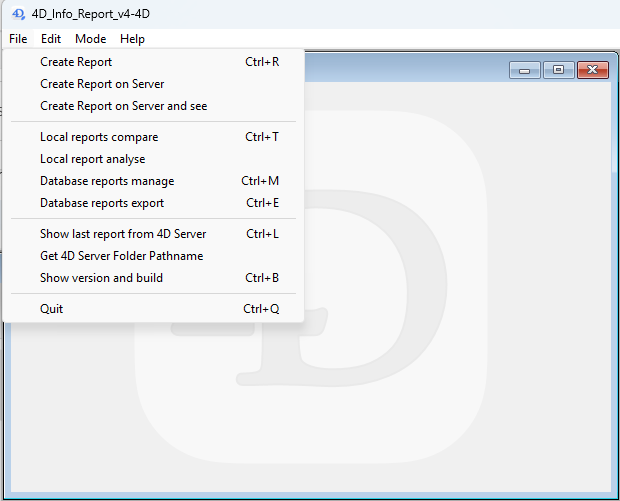Click Get 4D Server Folder Pathname
The height and width of the screenshot is (501, 620).
coord(121,256)
